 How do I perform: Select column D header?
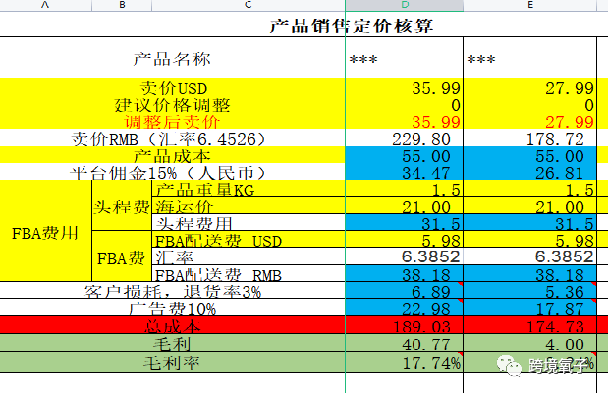click(x=404, y=5)
